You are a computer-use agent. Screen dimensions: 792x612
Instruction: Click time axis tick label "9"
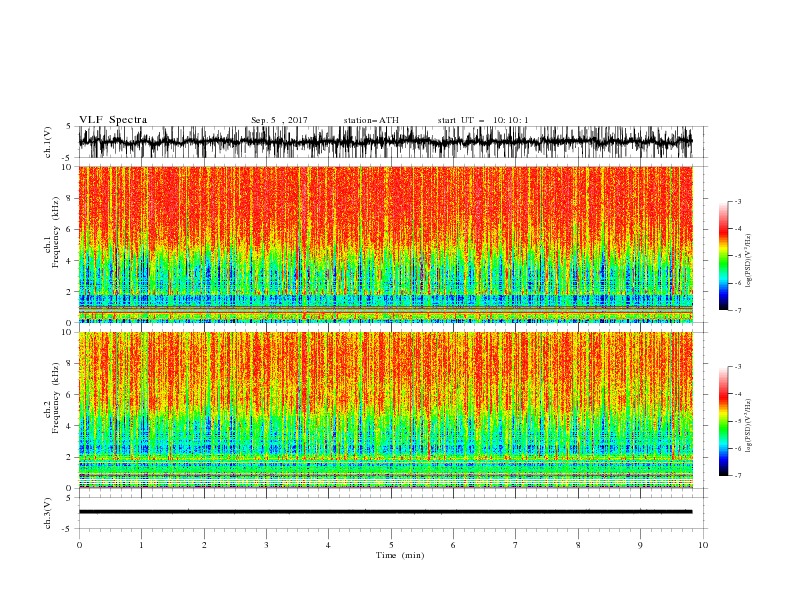pos(640,545)
